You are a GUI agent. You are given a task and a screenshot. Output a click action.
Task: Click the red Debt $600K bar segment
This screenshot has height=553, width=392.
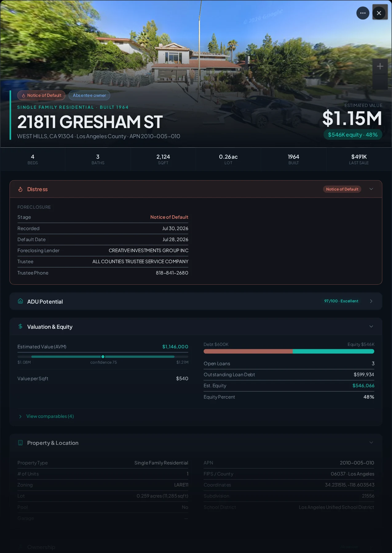pos(248,351)
